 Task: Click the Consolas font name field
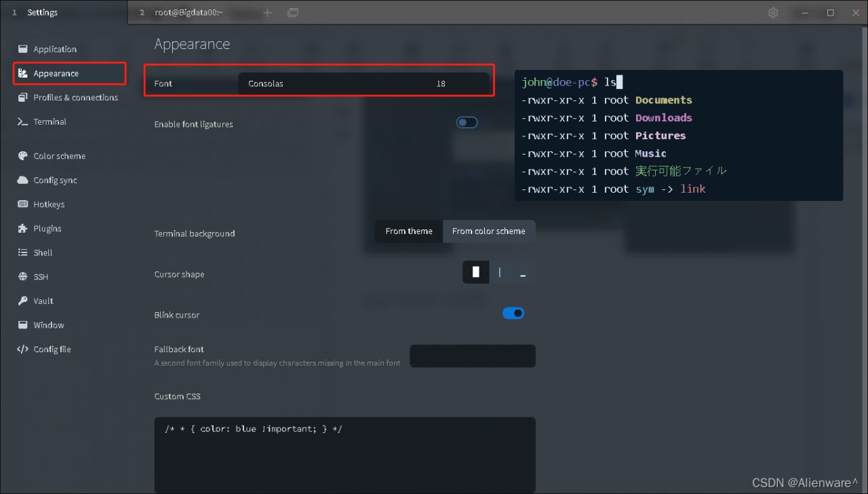coord(332,83)
